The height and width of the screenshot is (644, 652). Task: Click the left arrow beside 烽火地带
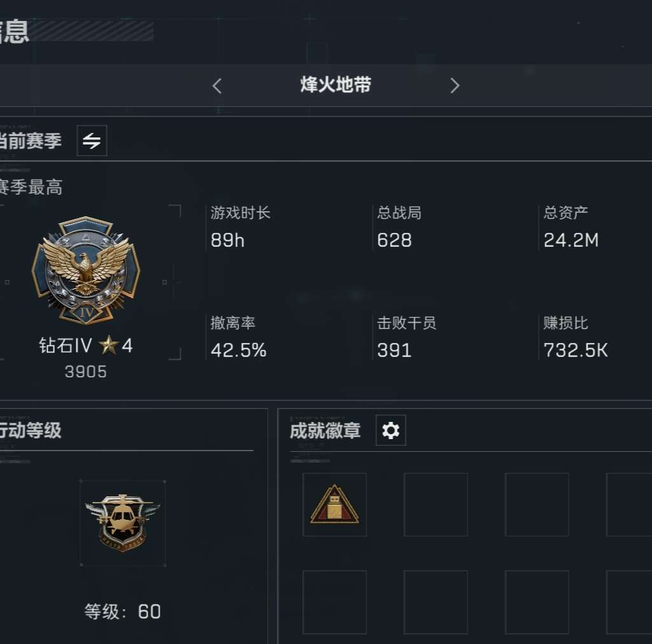coord(217,86)
